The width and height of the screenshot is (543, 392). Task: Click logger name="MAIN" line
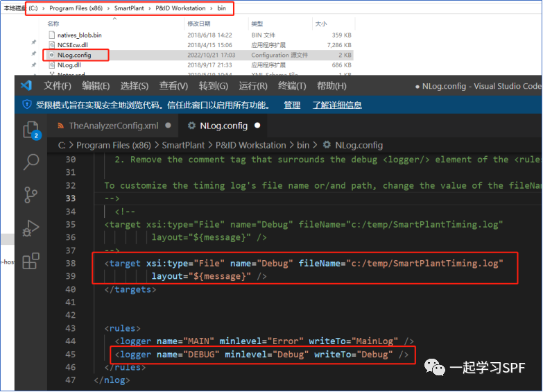[264, 341]
